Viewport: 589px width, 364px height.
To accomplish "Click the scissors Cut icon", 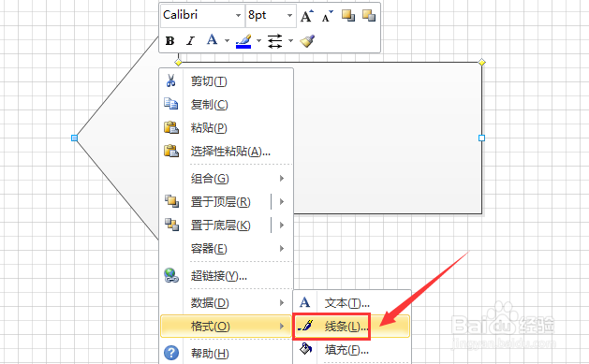I will [171, 80].
